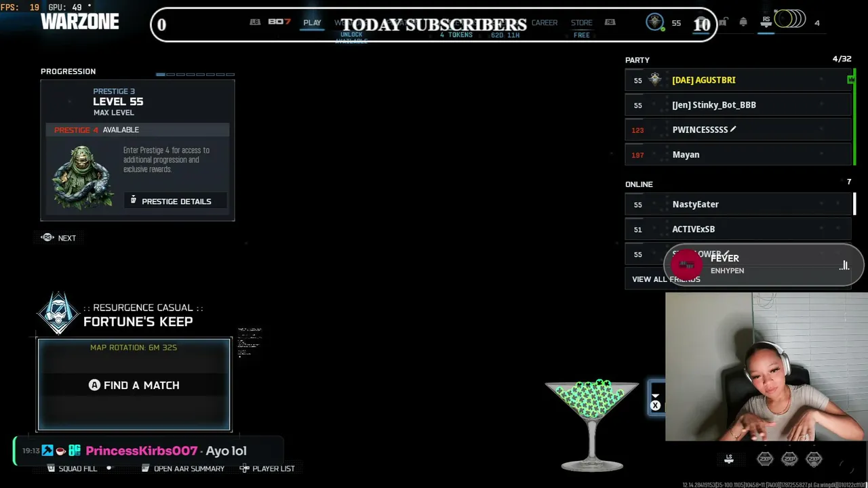Click the Prestige 3 operator emblem image
The height and width of the screenshot is (488, 868).
point(83,178)
